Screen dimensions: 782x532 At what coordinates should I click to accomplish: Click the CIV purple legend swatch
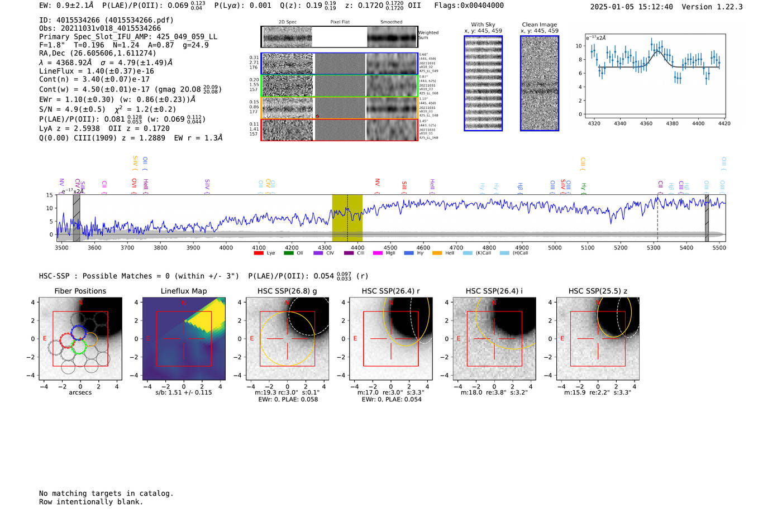[x=318, y=253]
